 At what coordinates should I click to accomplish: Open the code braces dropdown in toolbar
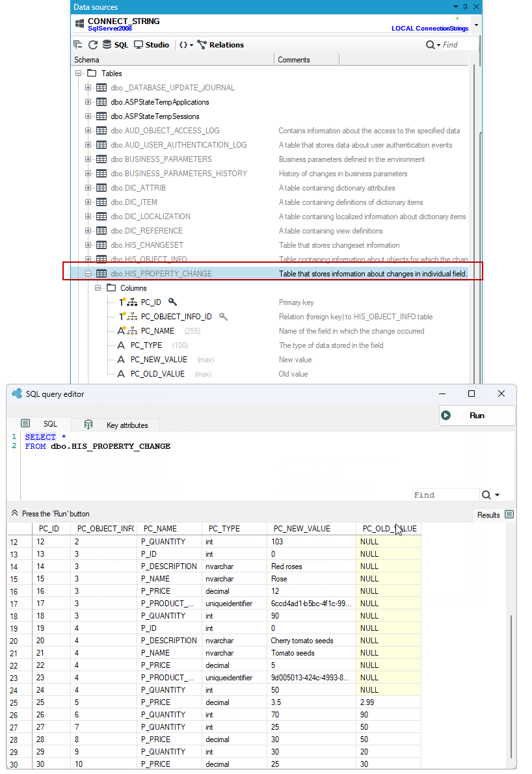[186, 45]
